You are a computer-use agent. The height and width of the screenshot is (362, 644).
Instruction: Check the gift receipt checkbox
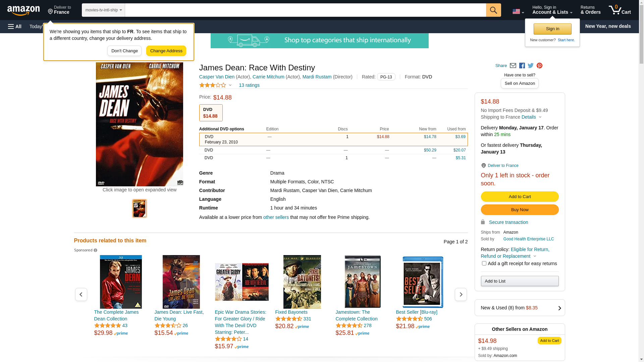pyautogui.click(x=484, y=263)
